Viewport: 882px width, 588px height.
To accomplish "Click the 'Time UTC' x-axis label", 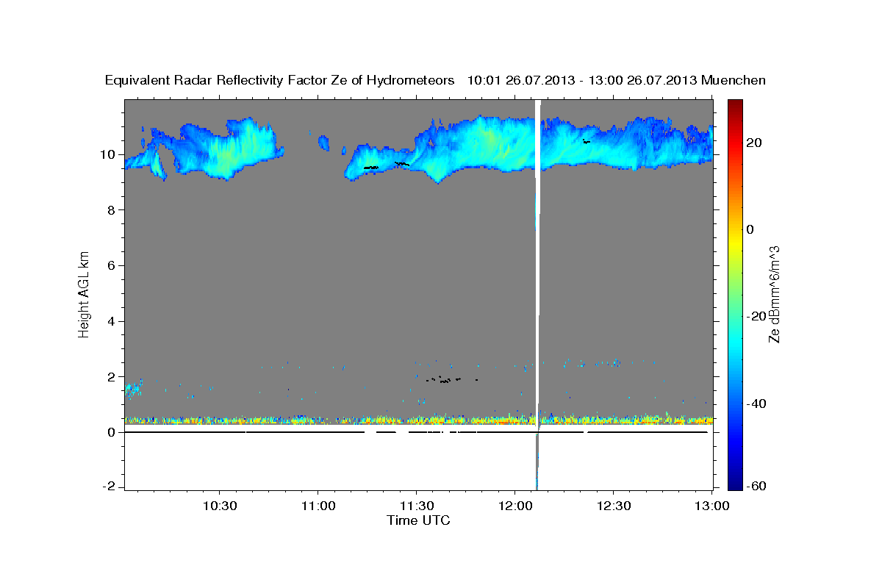I will coord(418,520).
